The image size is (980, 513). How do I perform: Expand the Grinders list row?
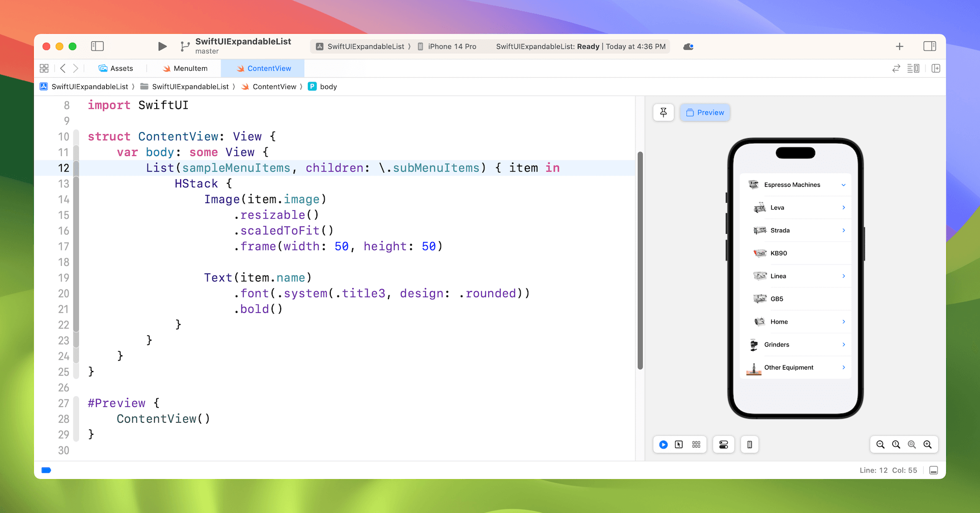pyautogui.click(x=843, y=345)
